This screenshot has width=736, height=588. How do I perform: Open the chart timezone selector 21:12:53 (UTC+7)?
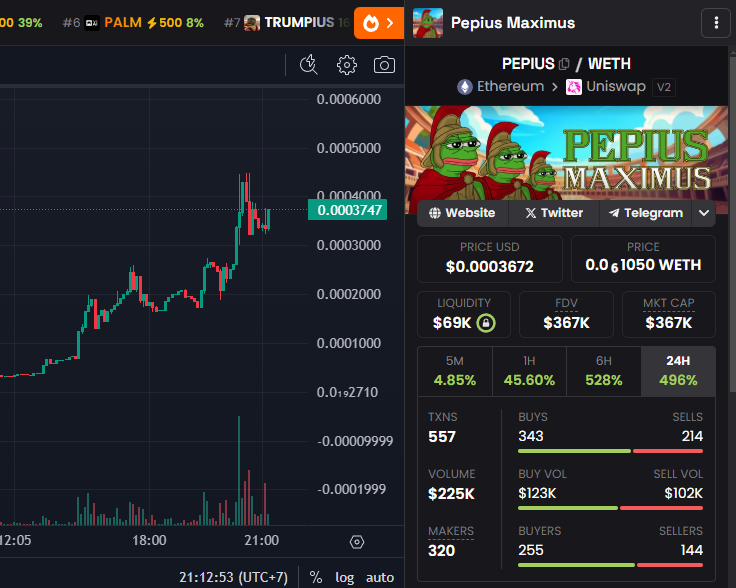point(233,577)
